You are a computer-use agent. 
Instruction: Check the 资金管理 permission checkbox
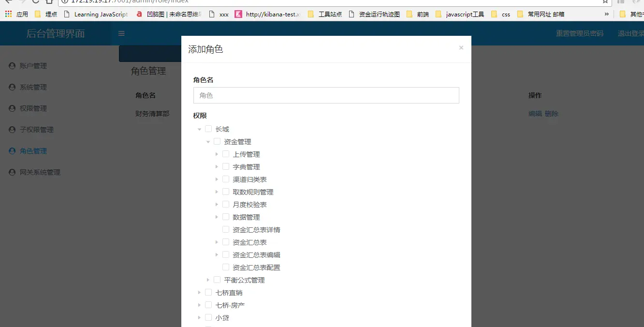click(217, 141)
